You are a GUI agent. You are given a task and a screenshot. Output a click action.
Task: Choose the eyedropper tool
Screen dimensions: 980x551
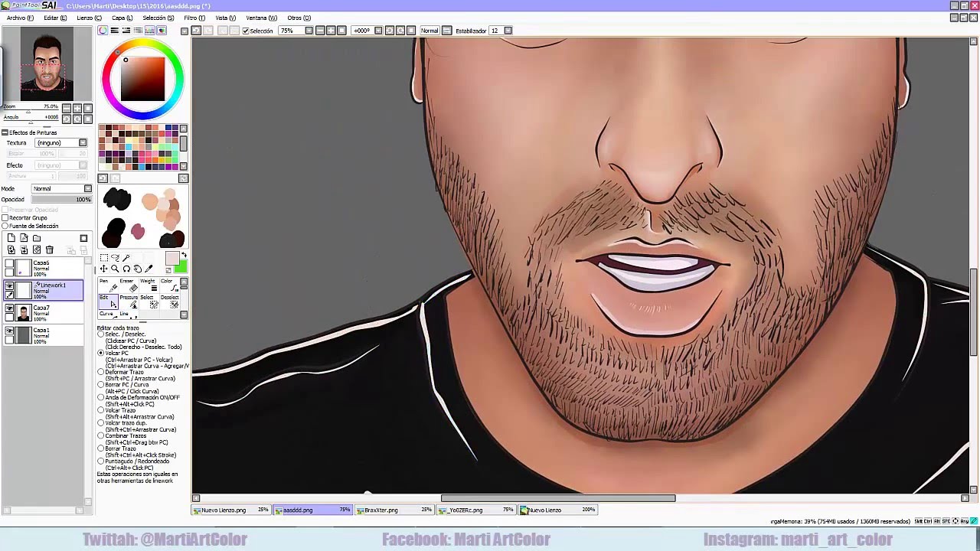coord(149,269)
